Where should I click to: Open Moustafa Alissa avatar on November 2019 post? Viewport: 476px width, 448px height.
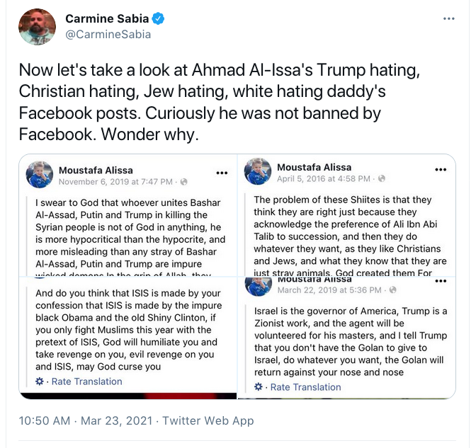pyautogui.click(x=40, y=175)
